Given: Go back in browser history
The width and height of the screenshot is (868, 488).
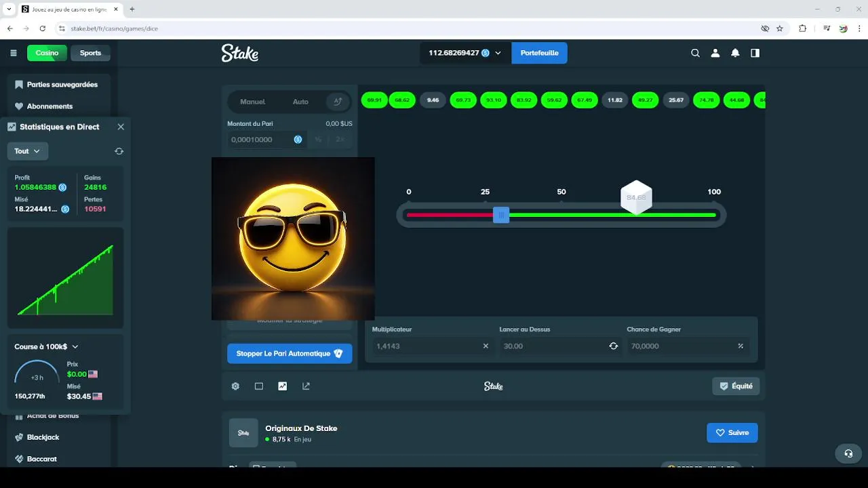Looking at the screenshot, I should [x=9, y=28].
